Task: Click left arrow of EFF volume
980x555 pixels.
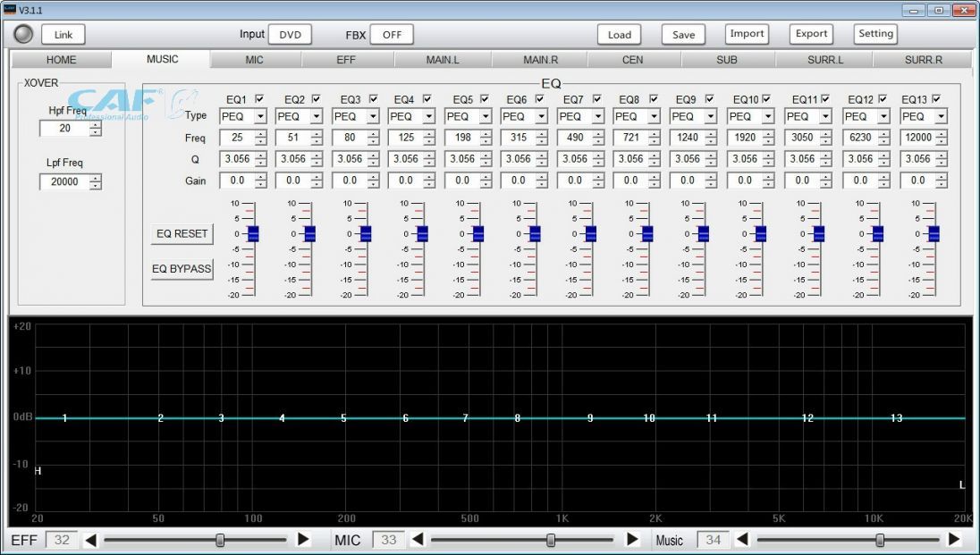Action: coord(89,540)
